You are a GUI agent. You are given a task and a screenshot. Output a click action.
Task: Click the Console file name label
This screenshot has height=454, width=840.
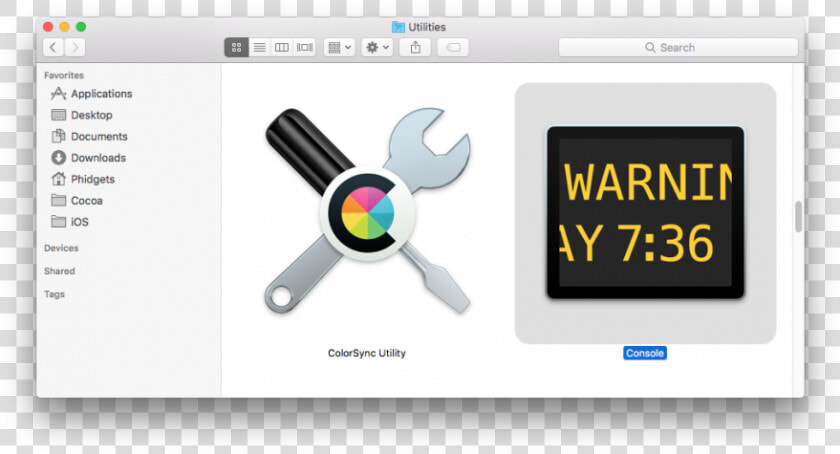[645, 353]
